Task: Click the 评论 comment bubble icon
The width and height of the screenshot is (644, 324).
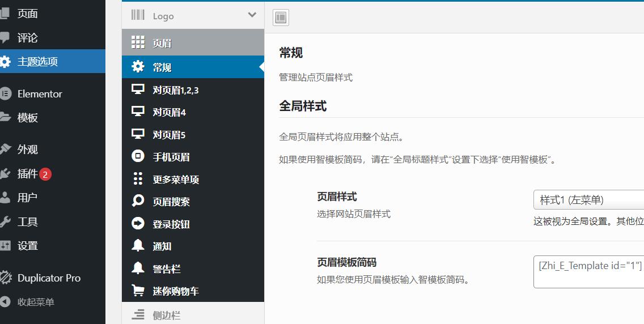Action: (5, 38)
